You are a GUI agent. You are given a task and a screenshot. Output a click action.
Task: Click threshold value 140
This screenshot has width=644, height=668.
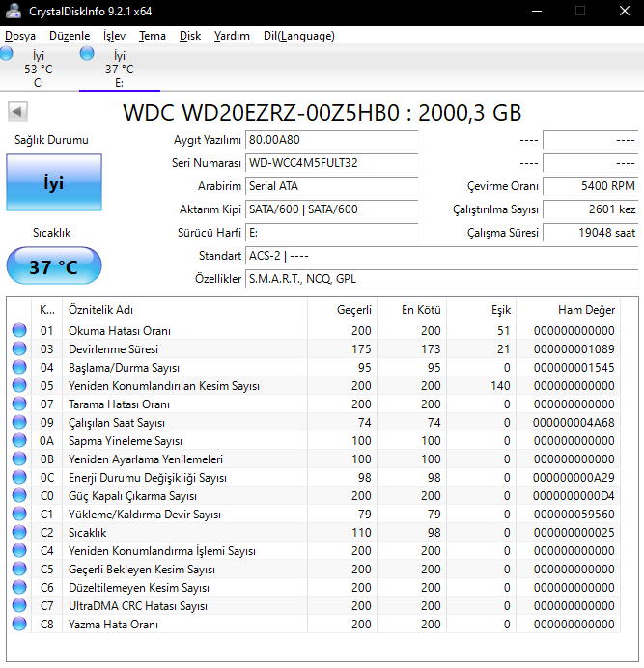[x=500, y=385]
